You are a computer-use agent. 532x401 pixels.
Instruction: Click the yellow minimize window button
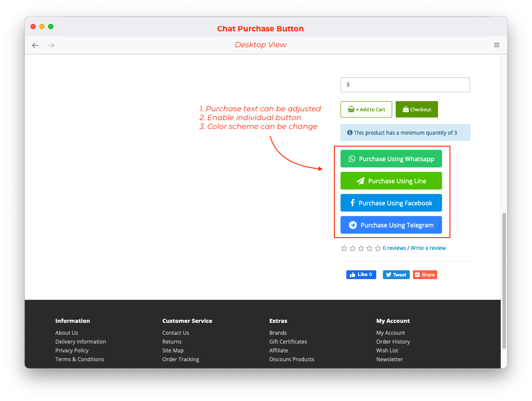click(x=42, y=26)
